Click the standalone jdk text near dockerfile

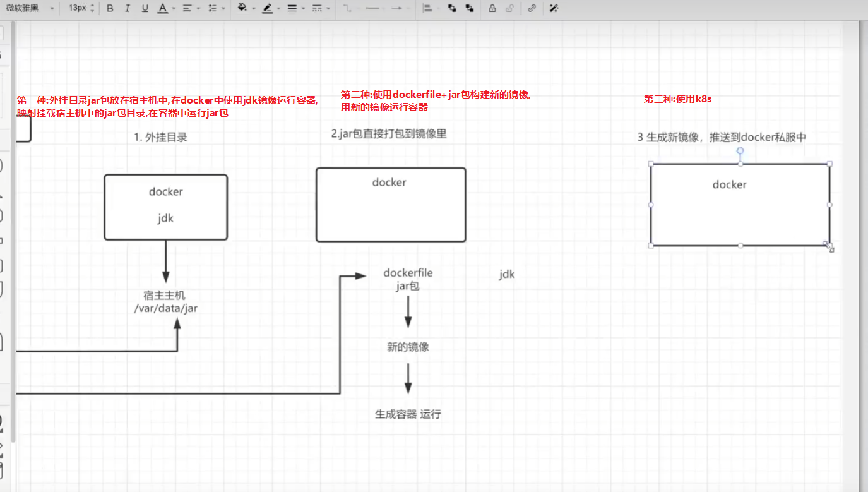(x=507, y=274)
